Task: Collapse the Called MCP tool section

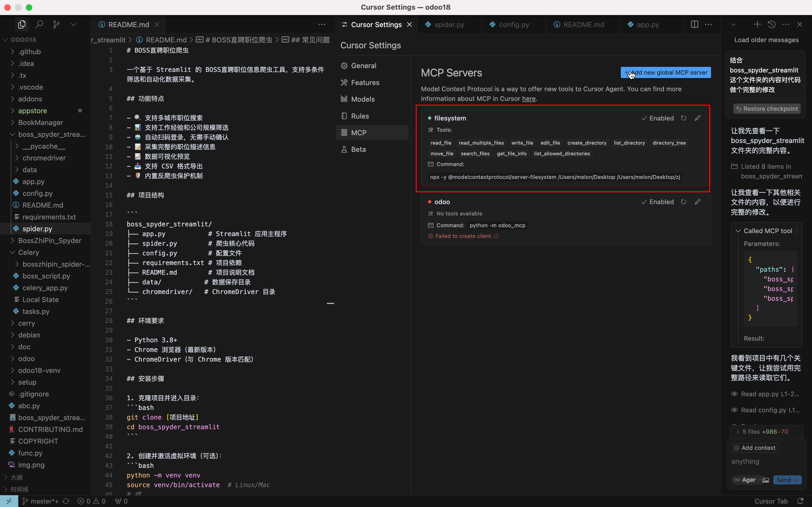Action: click(x=738, y=231)
